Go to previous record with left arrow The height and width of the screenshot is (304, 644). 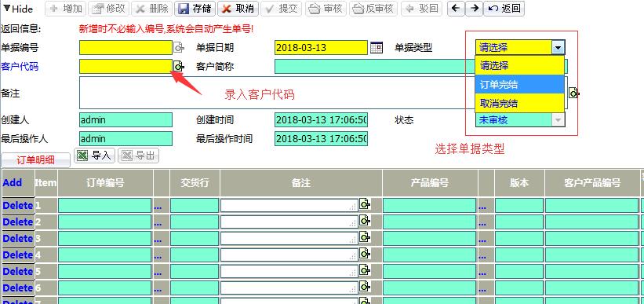click(456, 9)
